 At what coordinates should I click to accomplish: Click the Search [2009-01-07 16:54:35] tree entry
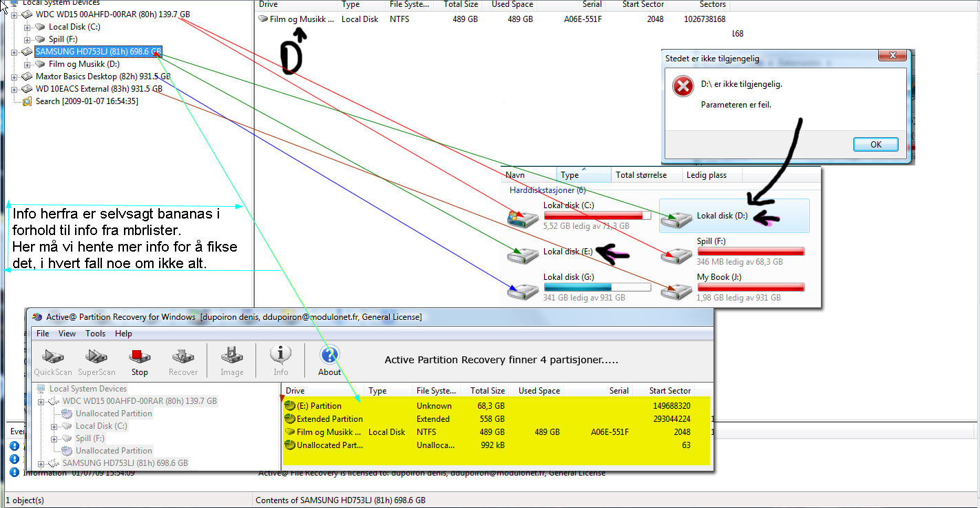[87, 101]
